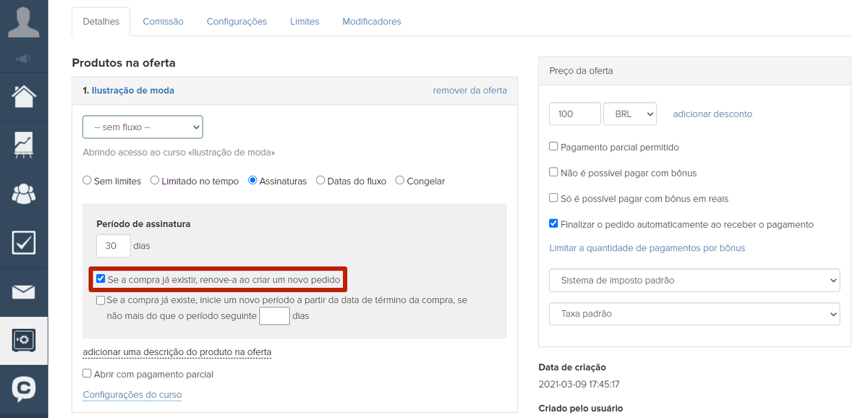
Task: Click 'remover da oferta' link
Action: pos(469,90)
